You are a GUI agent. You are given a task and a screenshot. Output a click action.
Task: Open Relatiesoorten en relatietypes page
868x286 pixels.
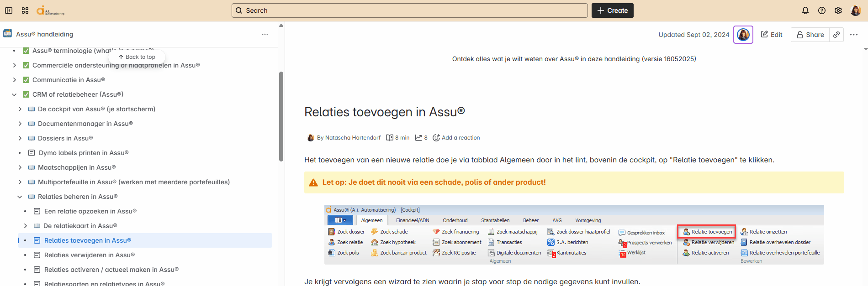[104, 283]
